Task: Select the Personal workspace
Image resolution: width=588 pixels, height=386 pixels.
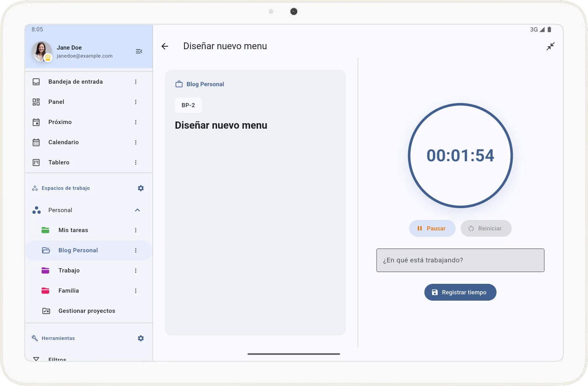Action: click(x=89, y=210)
